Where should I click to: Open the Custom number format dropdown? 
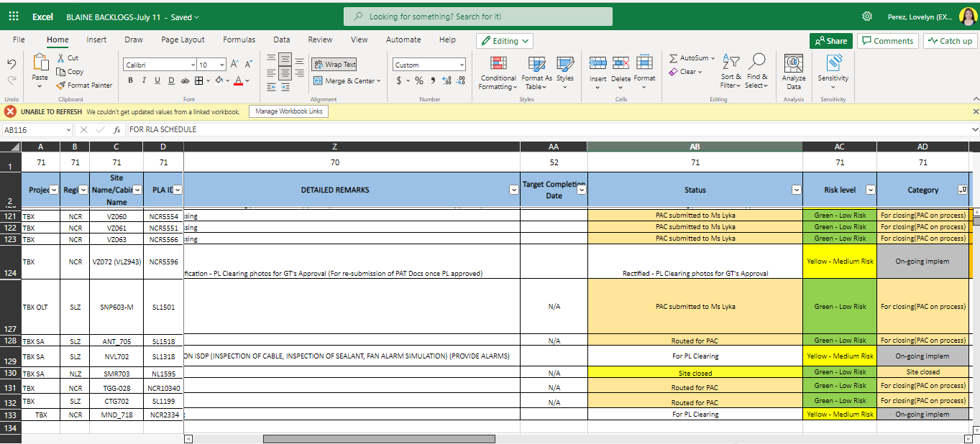click(x=461, y=65)
